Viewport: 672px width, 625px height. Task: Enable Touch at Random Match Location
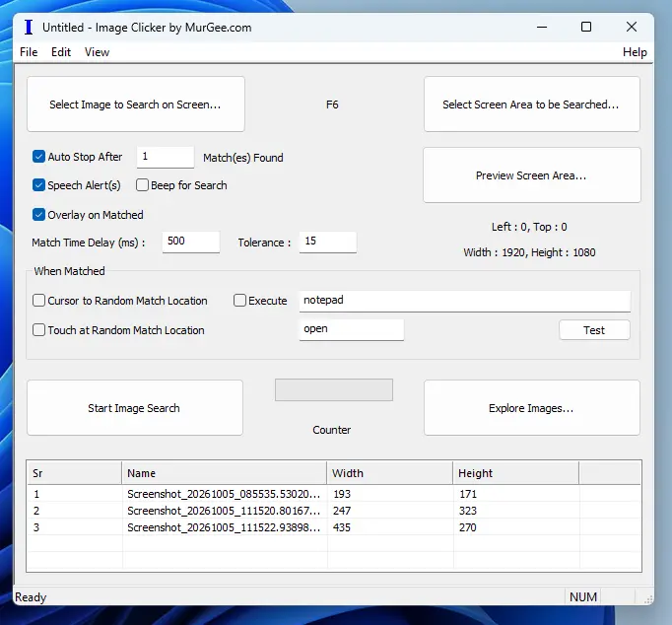point(38,330)
